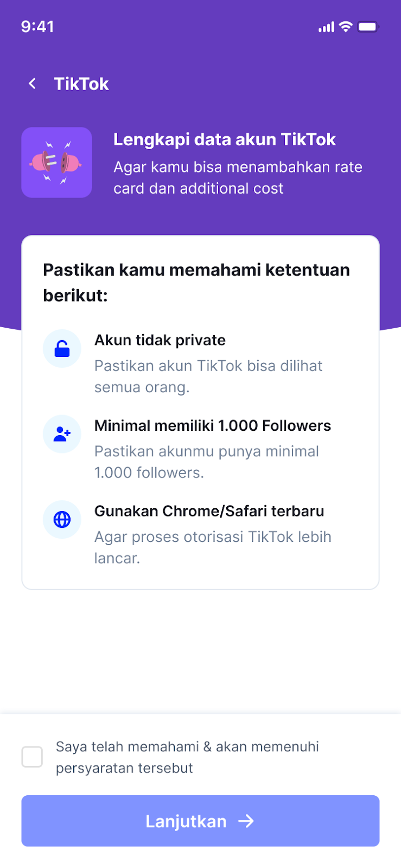
Task: Click the 'Lengkapi data akun TikTok' heading
Action: pos(225,139)
